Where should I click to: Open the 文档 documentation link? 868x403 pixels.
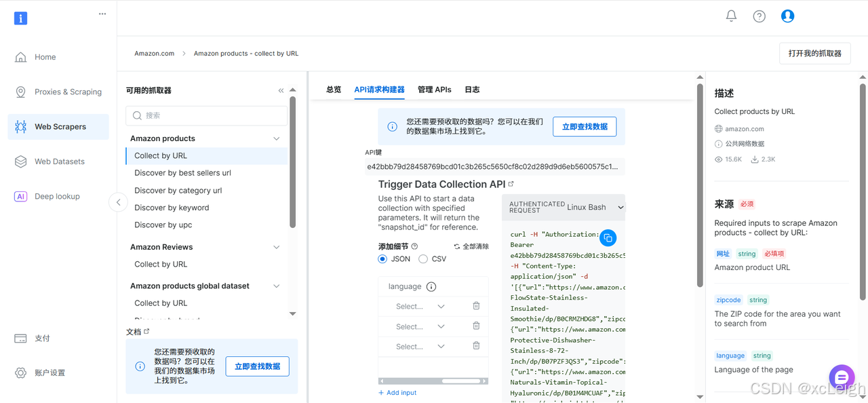point(138,332)
